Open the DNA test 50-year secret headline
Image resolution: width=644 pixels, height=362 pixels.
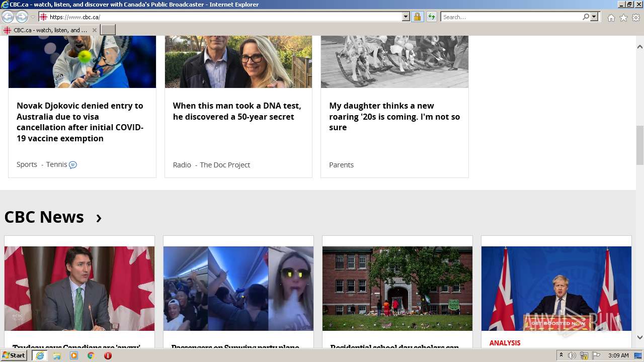(237, 111)
